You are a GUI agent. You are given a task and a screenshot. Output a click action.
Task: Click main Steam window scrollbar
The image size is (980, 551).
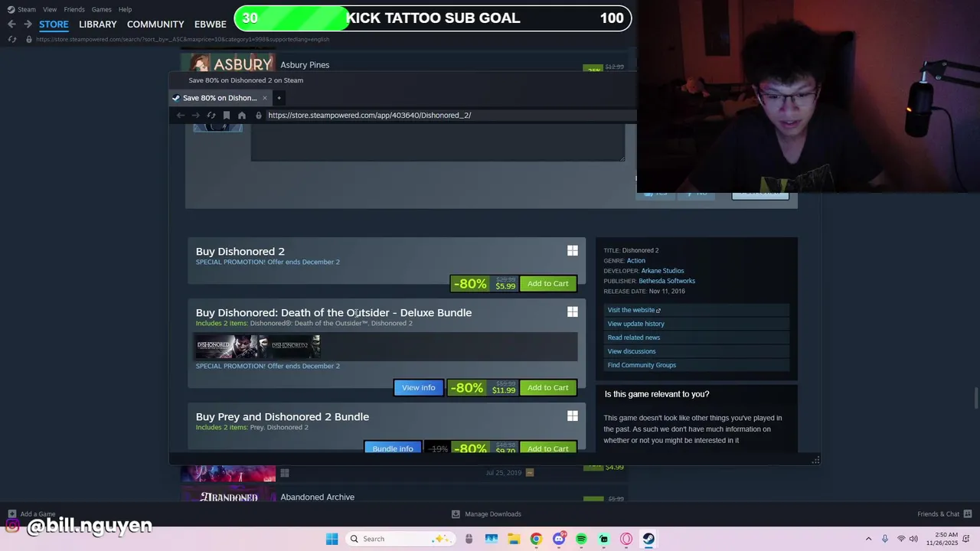pos(976,399)
